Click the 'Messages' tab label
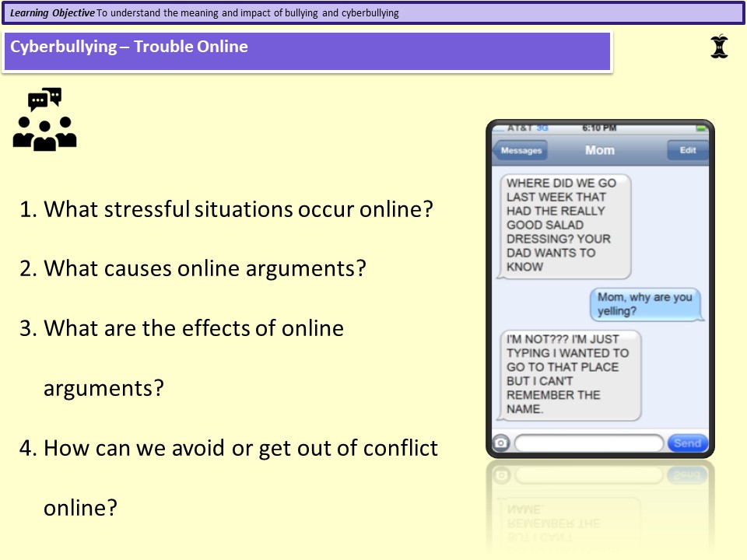The height and width of the screenshot is (560, 747). click(x=521, y=150)
